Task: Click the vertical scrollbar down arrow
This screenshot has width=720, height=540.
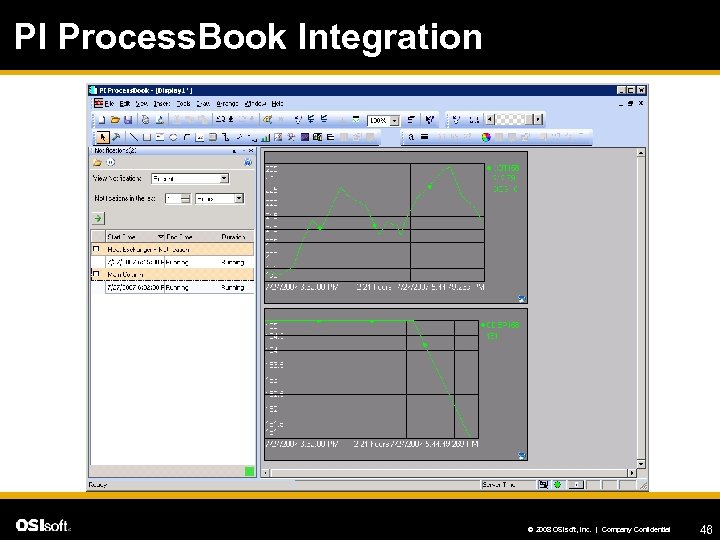Action: click(641, 464)
